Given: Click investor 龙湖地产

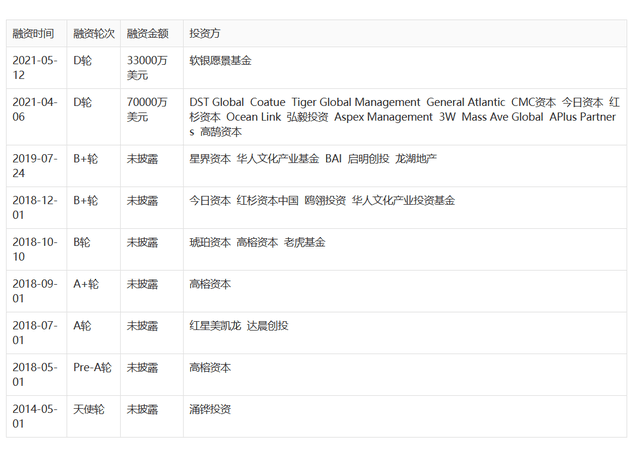Looking at the screenshot, I should click(416, 159).
